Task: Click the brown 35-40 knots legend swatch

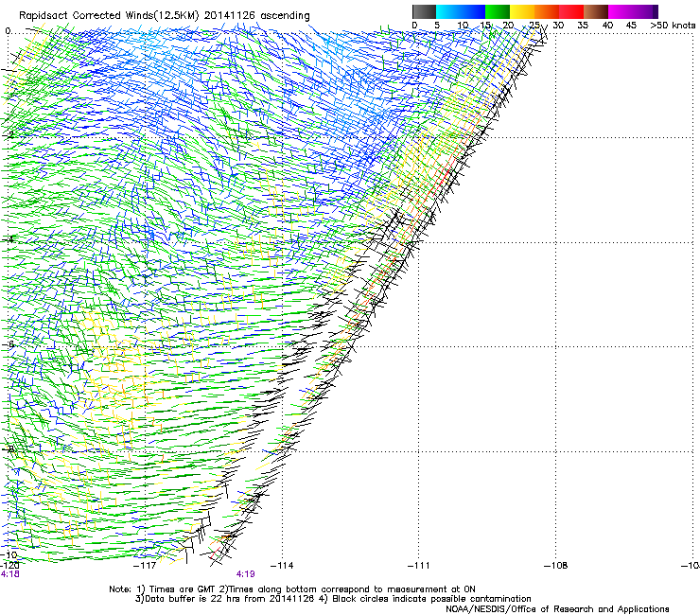Action: (596, 11)
